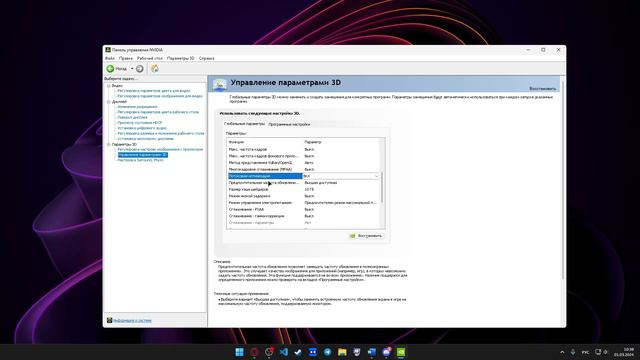Collapse the Дисплей tree node
This screenshot has height=360, width=640.
tap(109, 102)
